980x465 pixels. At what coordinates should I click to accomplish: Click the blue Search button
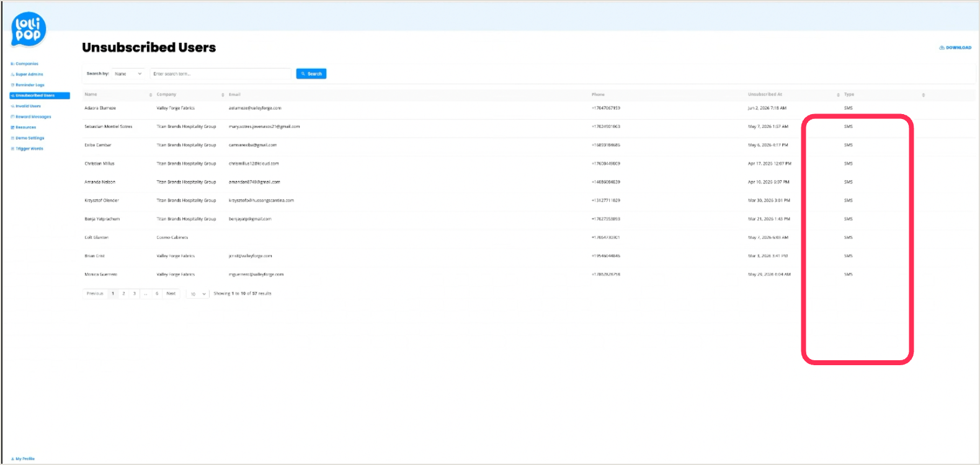(x=311, y=74)
